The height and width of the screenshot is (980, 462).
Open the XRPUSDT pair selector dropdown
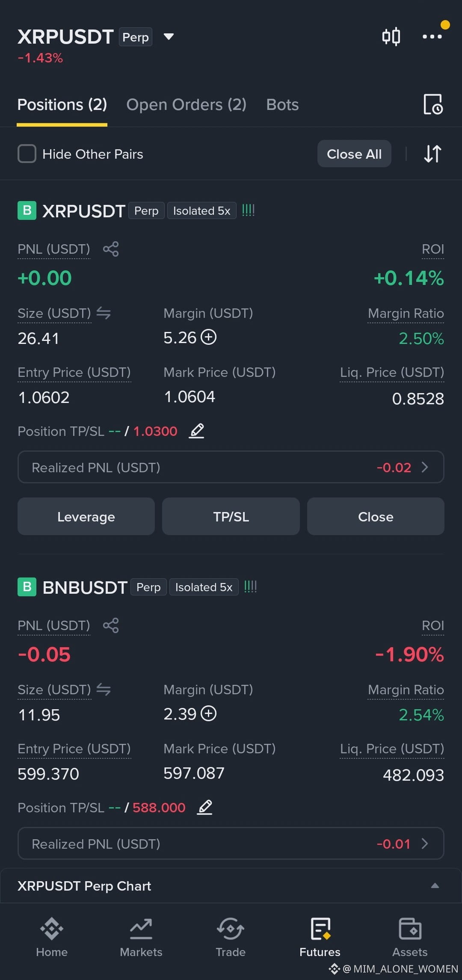click(169, 37)
